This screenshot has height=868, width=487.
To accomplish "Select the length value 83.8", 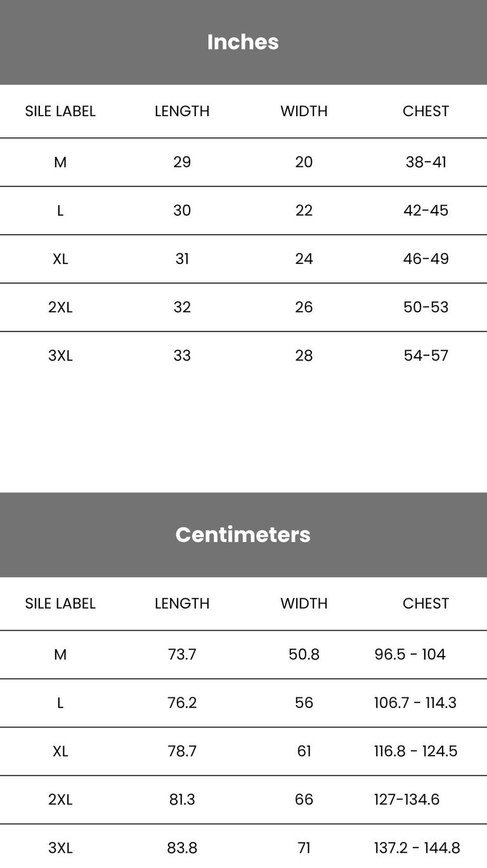I will point(182,848).
